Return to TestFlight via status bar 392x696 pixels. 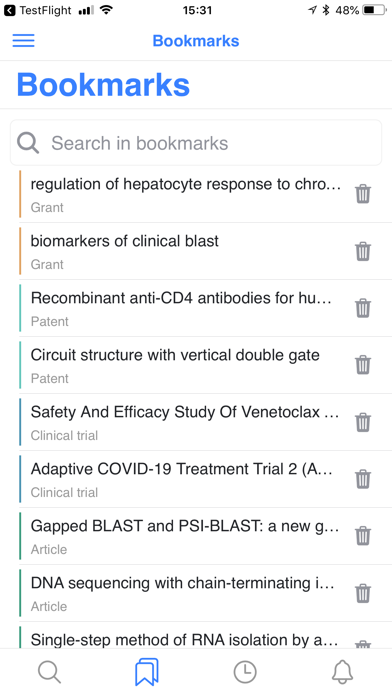click(x=37, y=10)
